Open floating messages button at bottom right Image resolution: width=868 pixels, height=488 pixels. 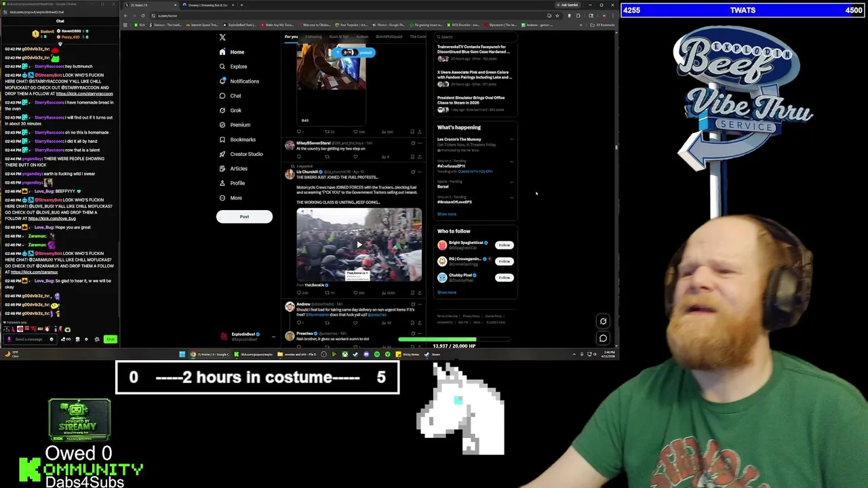point(603,338)
